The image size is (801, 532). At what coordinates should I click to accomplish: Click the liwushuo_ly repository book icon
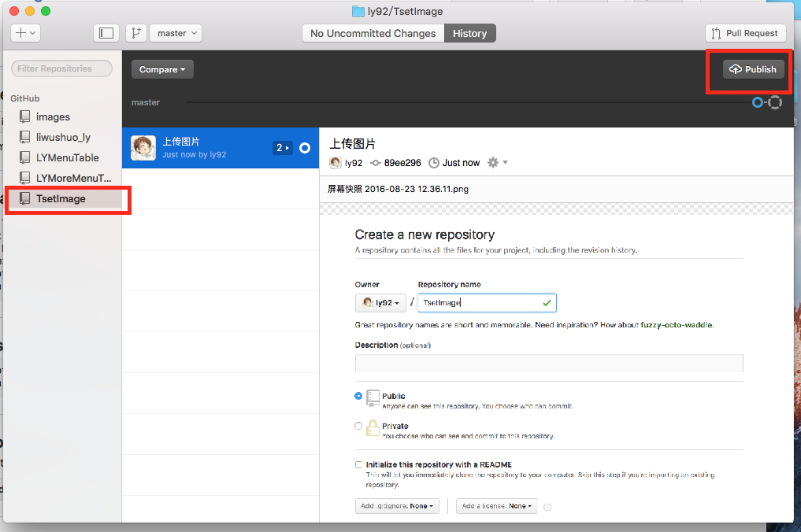click(24, 138)
